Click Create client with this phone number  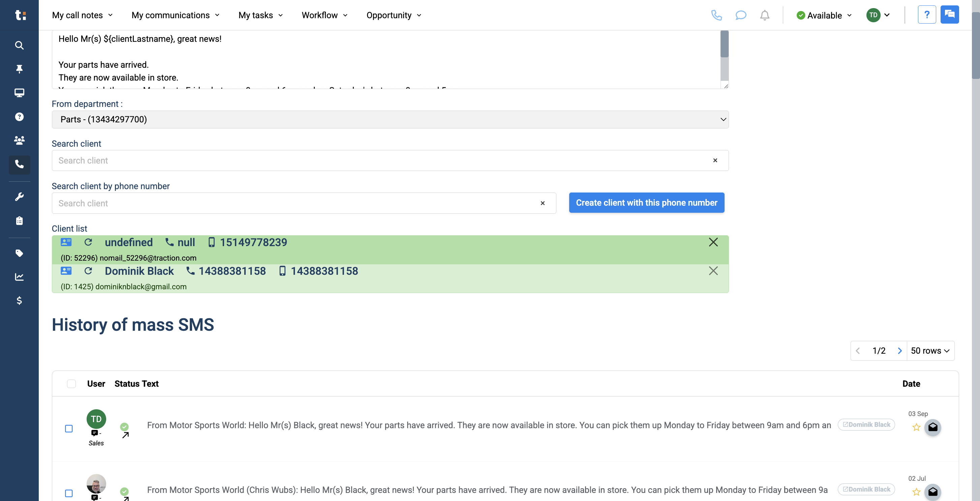[x=646, y=203]
